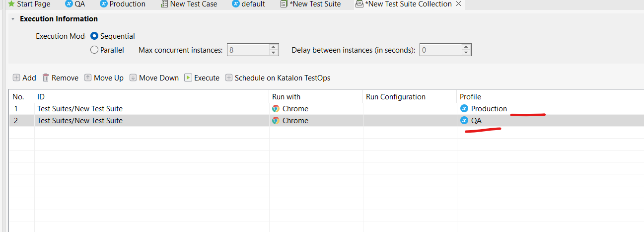Viewport: 644px width, 232px height.
Task: Click the Remove trash icon
Action: click(46, 77)
